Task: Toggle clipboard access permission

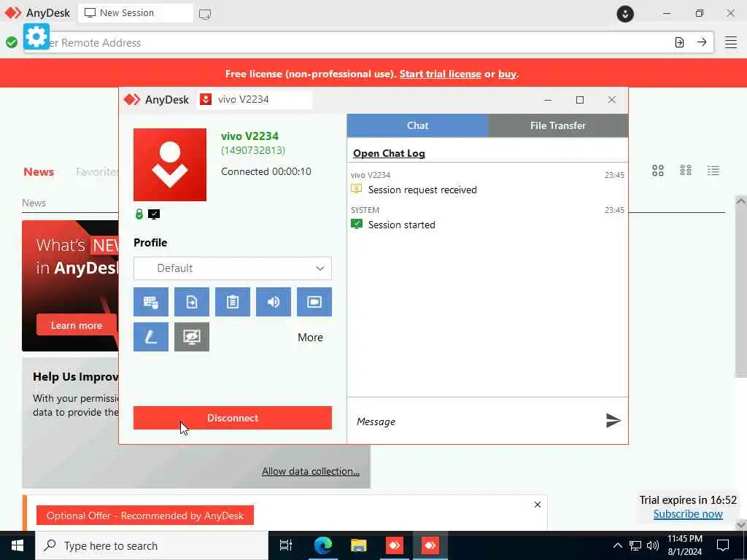Action: coord(233,302)
